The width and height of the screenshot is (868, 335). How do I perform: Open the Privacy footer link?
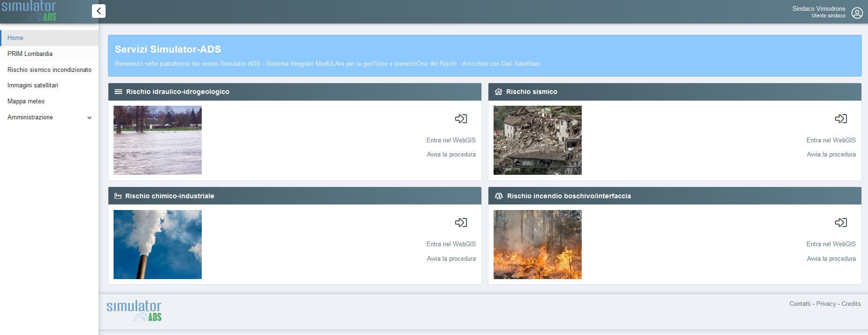click(x=826, y=304)
